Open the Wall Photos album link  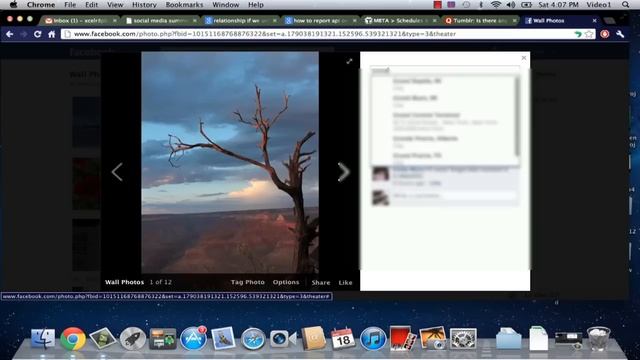(124, 282)
